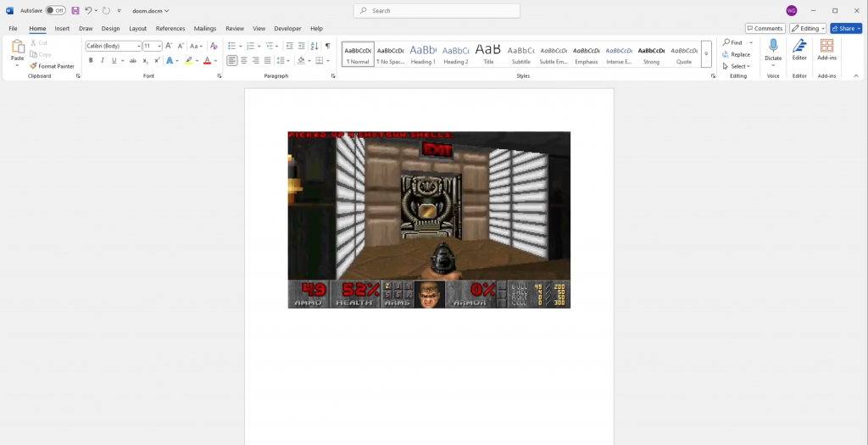The height and width of the screenshot is (445, 868).
Task: Open the Editing mode dropdown
Action: pos(808,28)
